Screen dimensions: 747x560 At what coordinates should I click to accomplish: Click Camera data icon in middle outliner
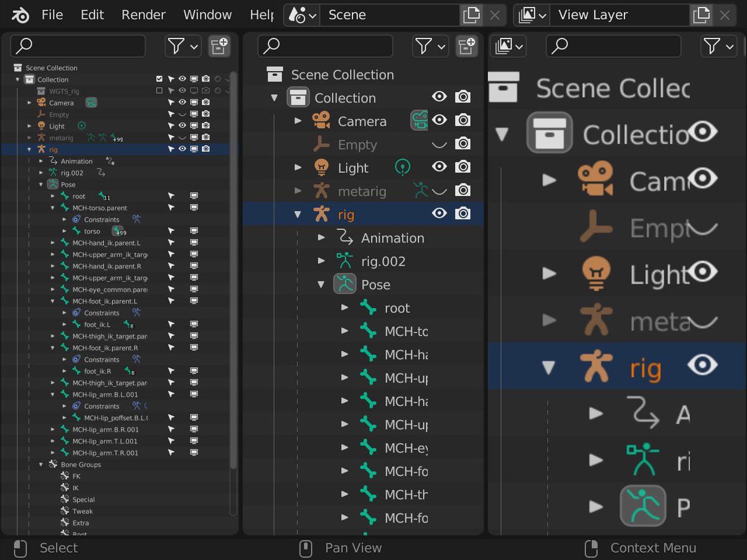point(420,121)
